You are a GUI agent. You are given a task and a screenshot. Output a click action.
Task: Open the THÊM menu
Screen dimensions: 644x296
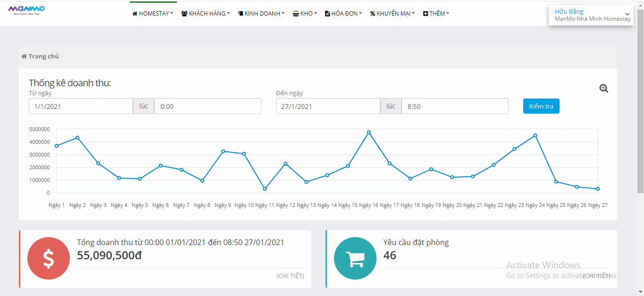click(436, 14)
